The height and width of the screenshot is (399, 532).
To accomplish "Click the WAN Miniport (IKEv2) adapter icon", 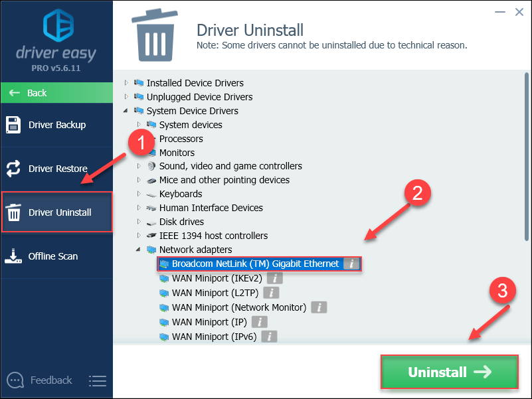I will (x=164, y=279).
